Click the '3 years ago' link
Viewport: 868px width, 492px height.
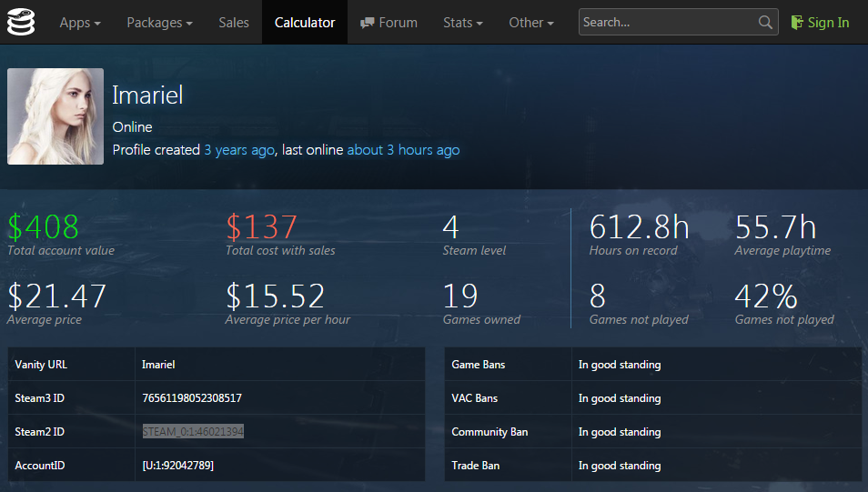(x=239, y=150)
